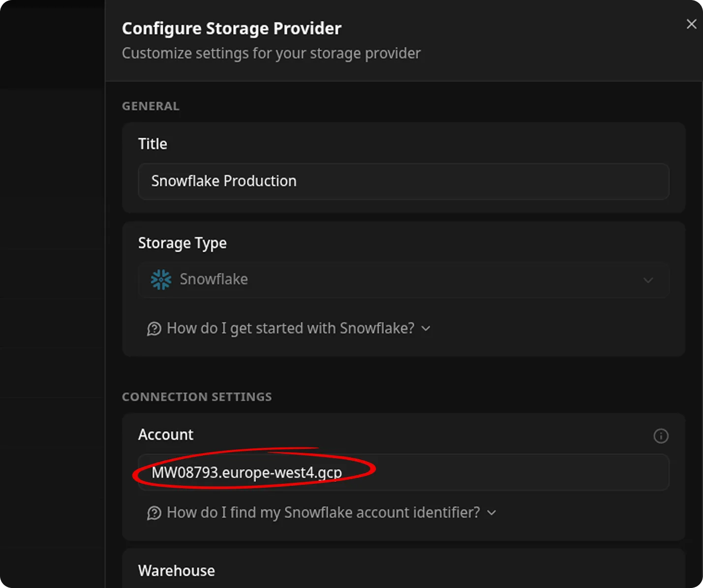Select the text MW08793.europe-west4.gcp
Screen dimensions: 703x588
[247, 472]
